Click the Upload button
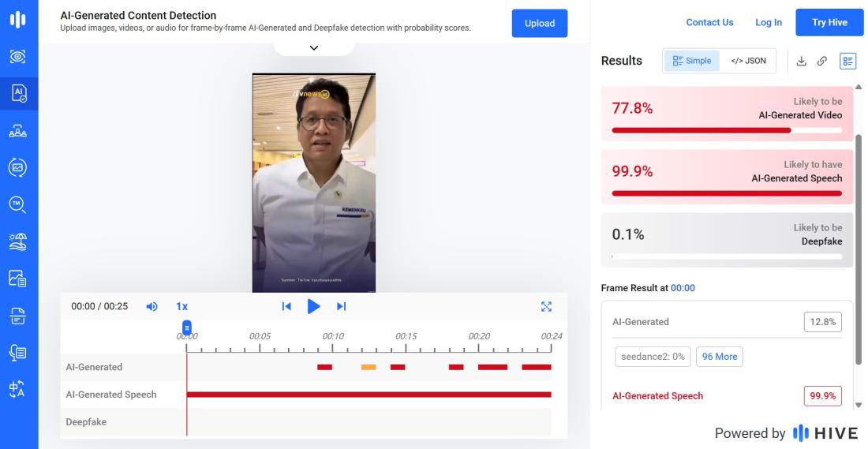The height and width of the screenshot is (449, 868). (x=540, y=23)
